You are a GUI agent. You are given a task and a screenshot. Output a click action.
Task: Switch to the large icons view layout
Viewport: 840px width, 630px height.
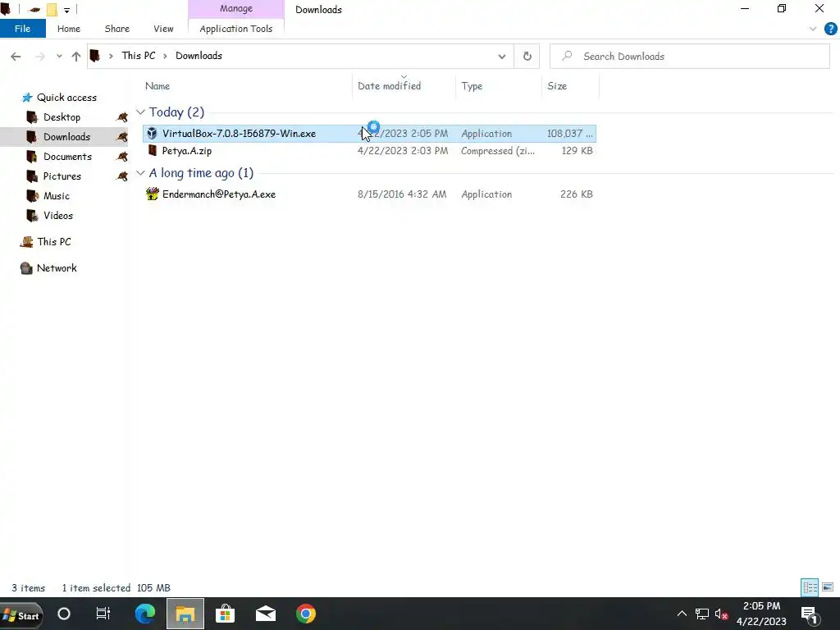click(x=828, y=587)
